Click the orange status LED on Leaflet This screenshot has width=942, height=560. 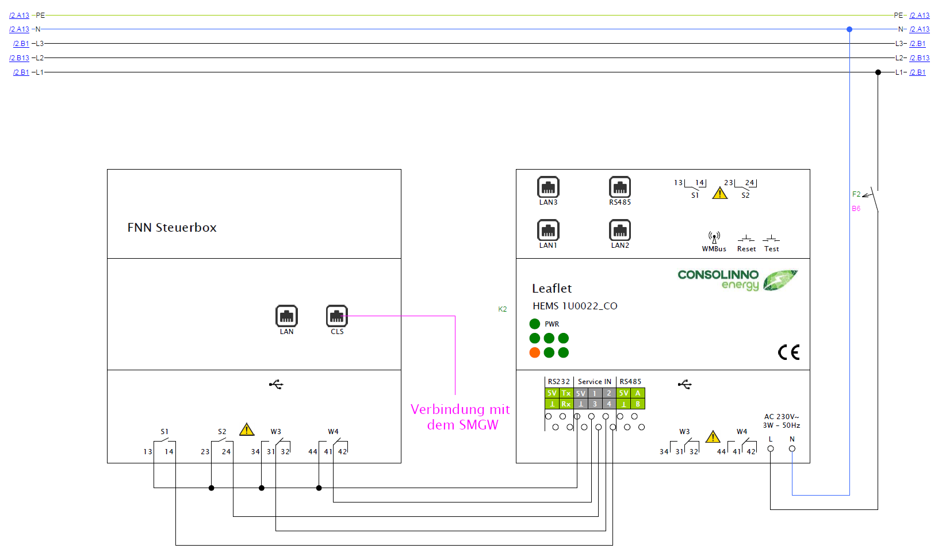coord(535,352)
